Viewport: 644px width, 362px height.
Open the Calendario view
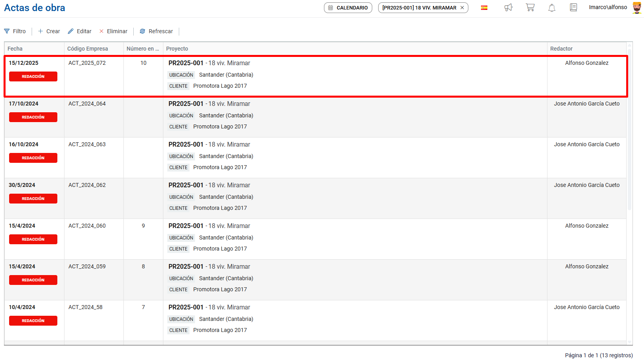pos(348,8)
